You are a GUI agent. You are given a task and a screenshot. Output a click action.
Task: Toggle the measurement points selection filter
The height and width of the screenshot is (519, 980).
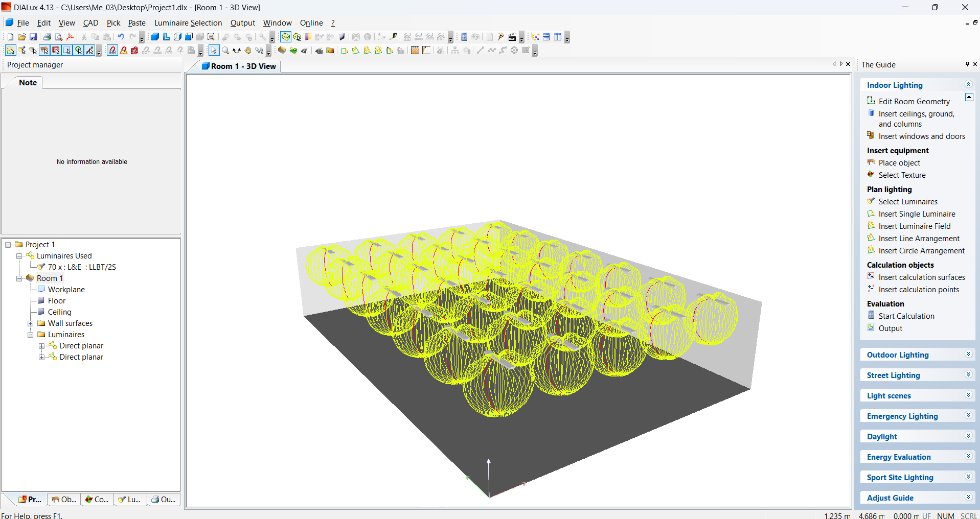89,50
